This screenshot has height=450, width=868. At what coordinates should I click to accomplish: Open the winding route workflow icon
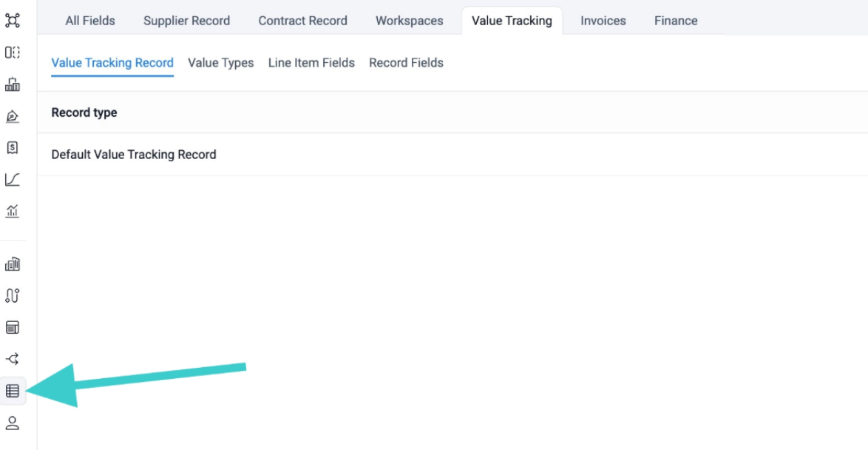[13, 295]
